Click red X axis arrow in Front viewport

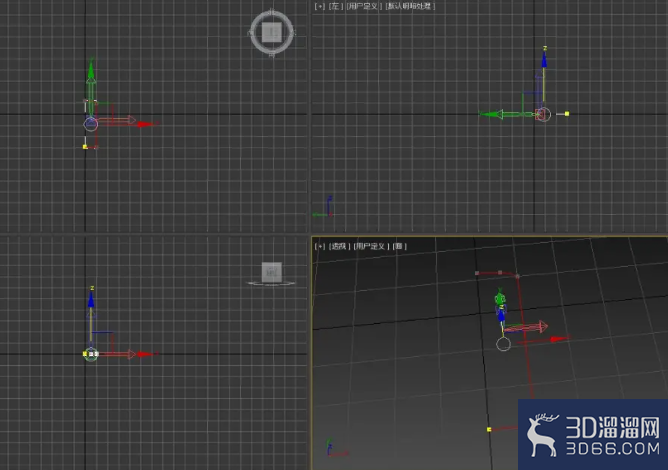(x=145, y=354)
